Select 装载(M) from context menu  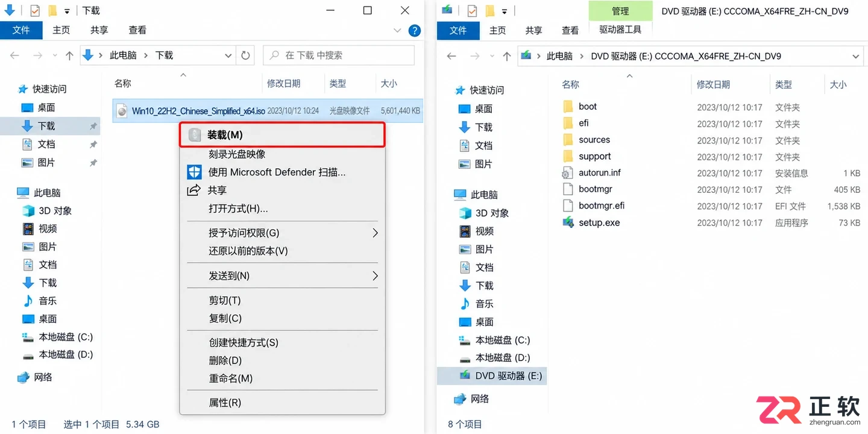tap(283, 135)
